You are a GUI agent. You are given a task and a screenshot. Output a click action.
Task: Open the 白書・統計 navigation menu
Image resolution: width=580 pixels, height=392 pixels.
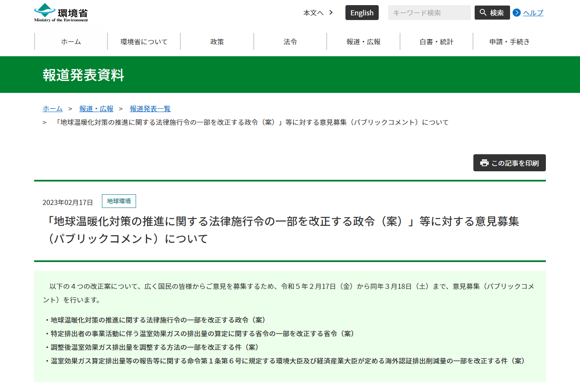click(436, 42)
